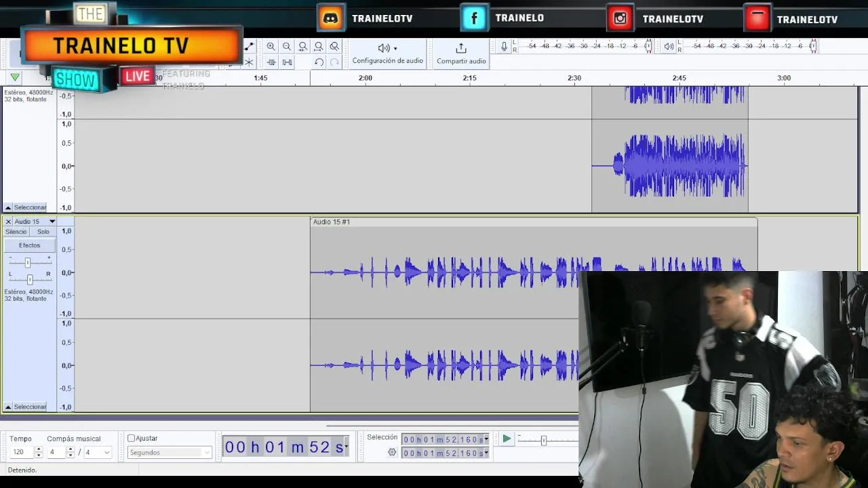This screenshot has width=868, height=488.
Task: Fit the entire project in the window
Action: pos(318,46)
